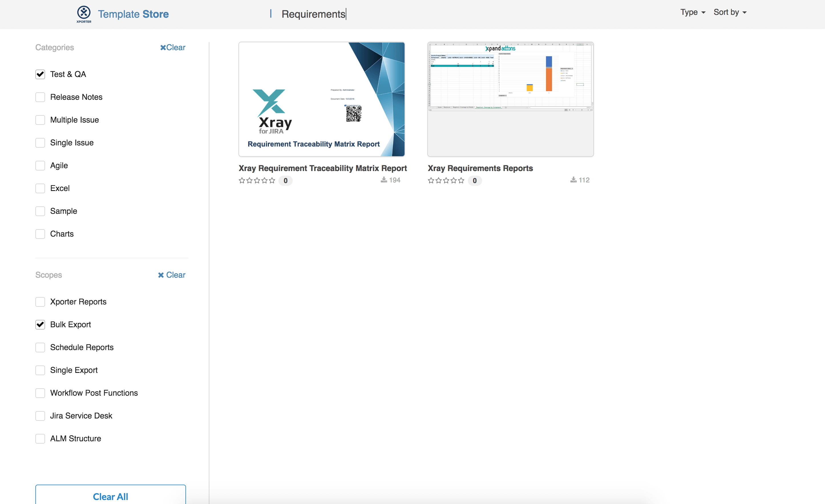
Task: Clear the Categories filters
Action: [173, 48]
